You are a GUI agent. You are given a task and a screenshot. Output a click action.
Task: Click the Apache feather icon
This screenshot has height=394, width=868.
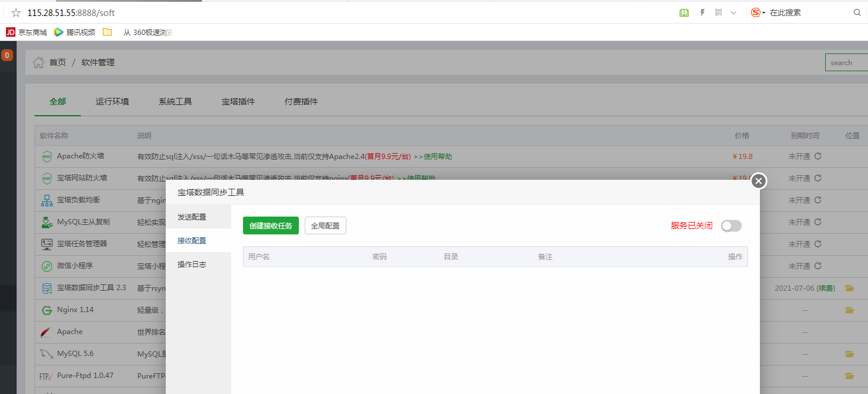click(x=47, y=332)
